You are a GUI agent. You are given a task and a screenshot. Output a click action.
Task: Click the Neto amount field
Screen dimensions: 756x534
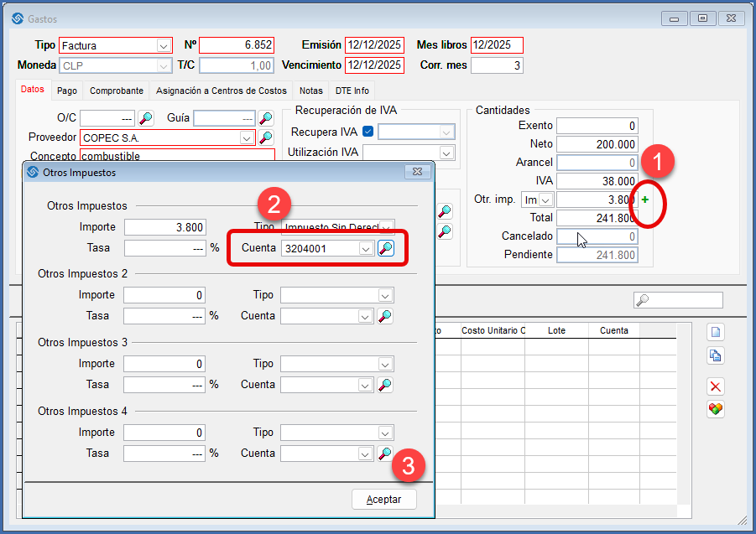pos(597,144)
